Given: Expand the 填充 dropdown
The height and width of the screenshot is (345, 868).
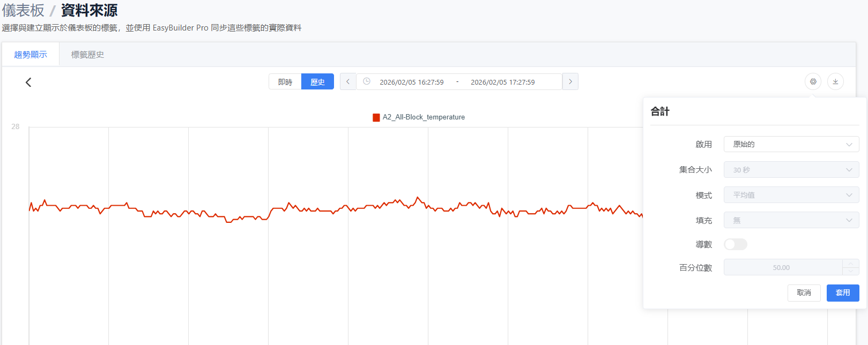Looking at the screenshot, I should point(791,220).
